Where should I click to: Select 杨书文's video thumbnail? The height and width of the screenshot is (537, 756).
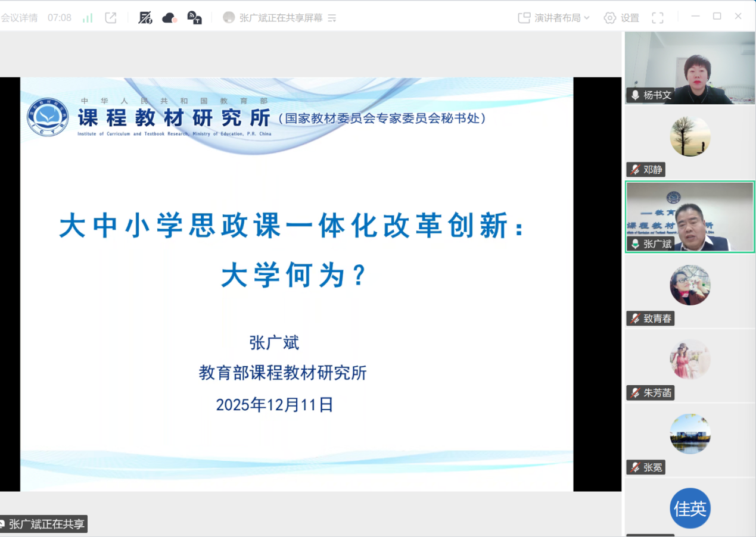(x=689, y=67)
